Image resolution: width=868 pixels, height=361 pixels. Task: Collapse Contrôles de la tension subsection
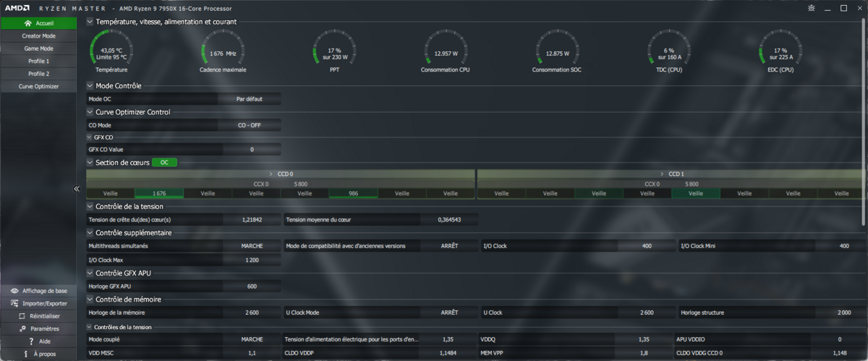89,327
